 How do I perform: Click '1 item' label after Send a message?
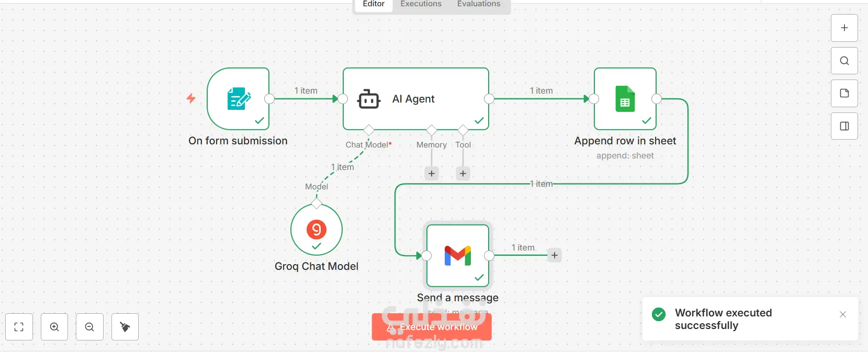coord(523,247)
